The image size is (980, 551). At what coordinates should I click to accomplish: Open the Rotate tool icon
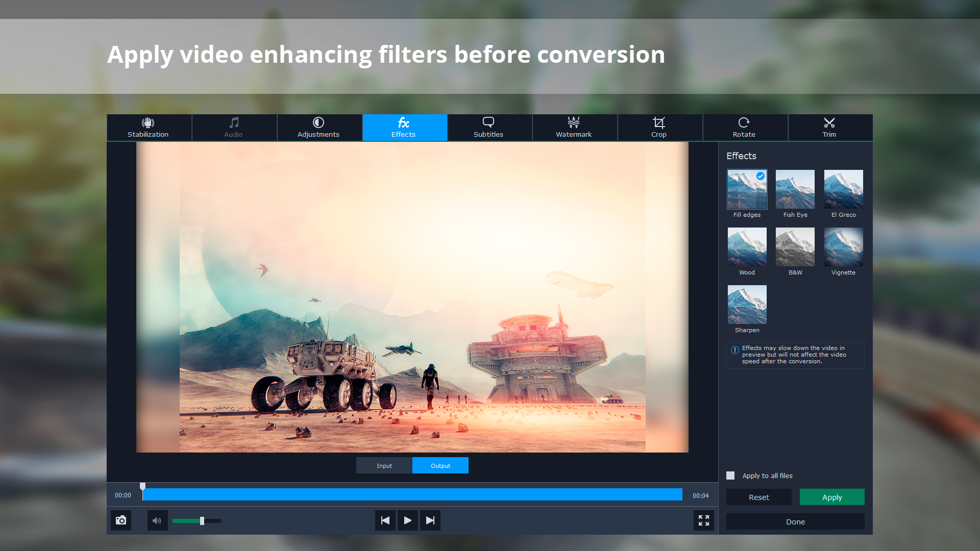(x=744, y=122)
